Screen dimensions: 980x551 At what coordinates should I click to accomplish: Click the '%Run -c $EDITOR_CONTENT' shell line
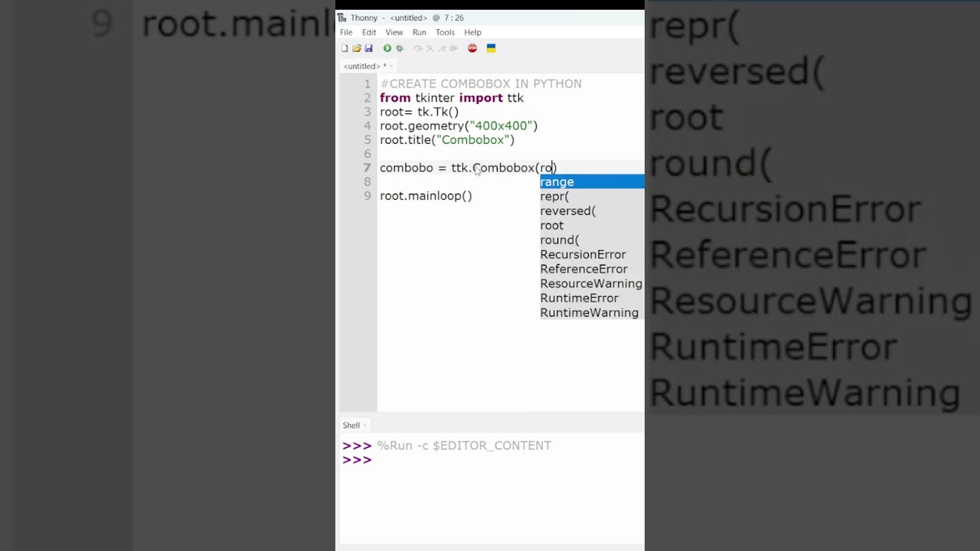pos(464,445)
